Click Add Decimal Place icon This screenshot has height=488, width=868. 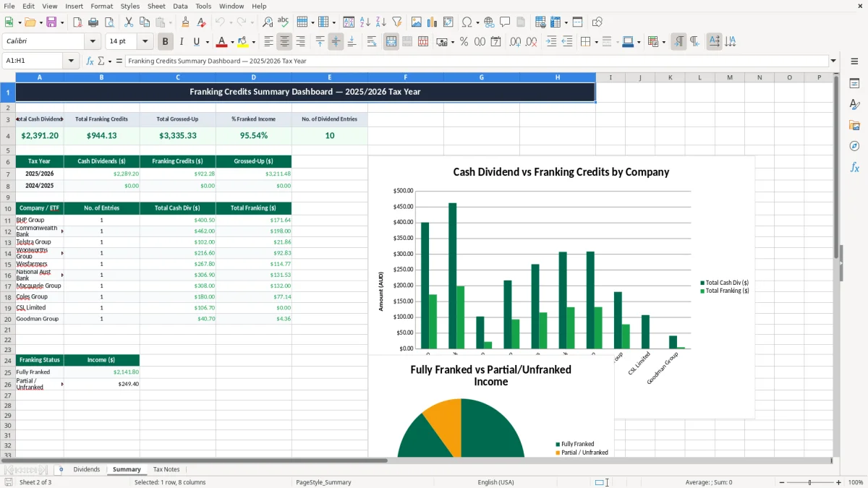(516, 42)
